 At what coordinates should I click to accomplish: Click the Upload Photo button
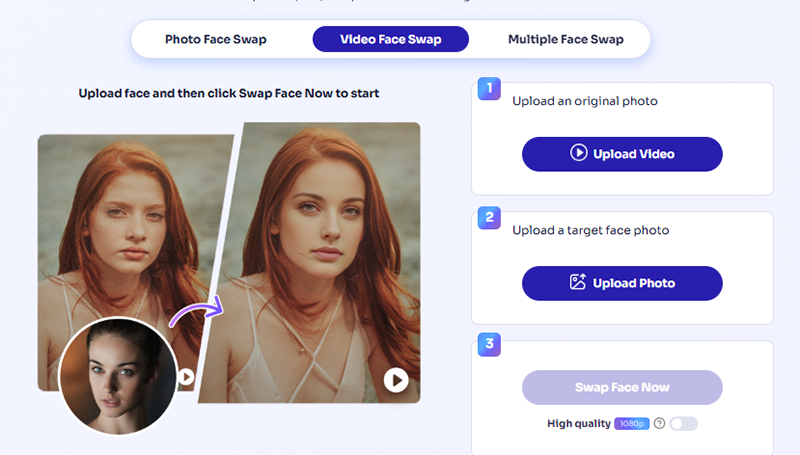pos(622,283)
